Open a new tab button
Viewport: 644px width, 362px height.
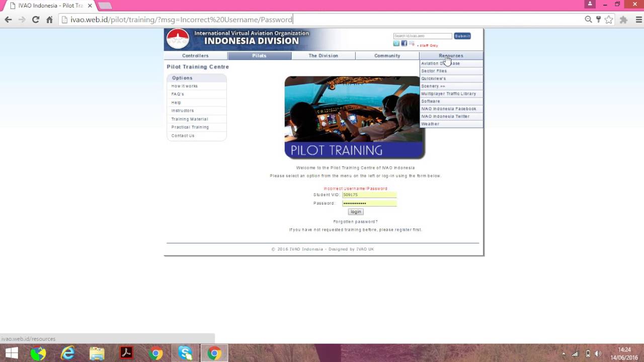105,6
